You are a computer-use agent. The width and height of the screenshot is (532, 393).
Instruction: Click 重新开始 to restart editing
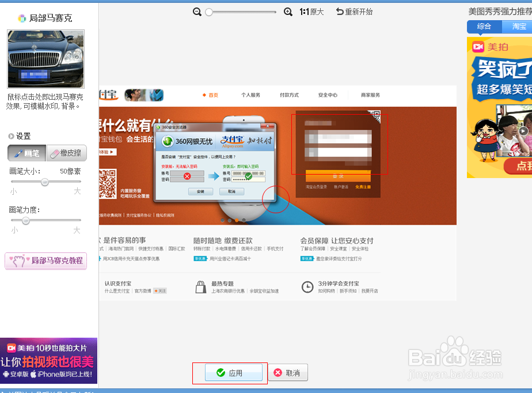pos(354,12)
